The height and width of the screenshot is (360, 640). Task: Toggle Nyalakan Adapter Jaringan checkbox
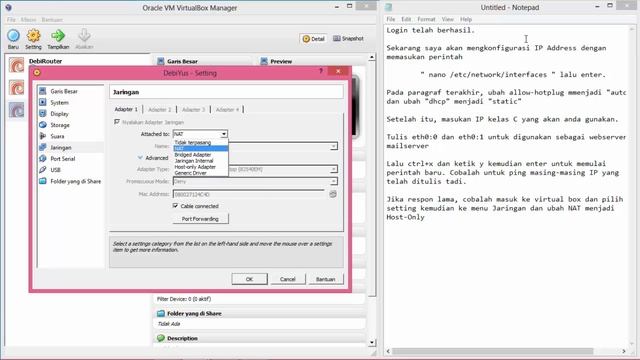coord(117,122)
